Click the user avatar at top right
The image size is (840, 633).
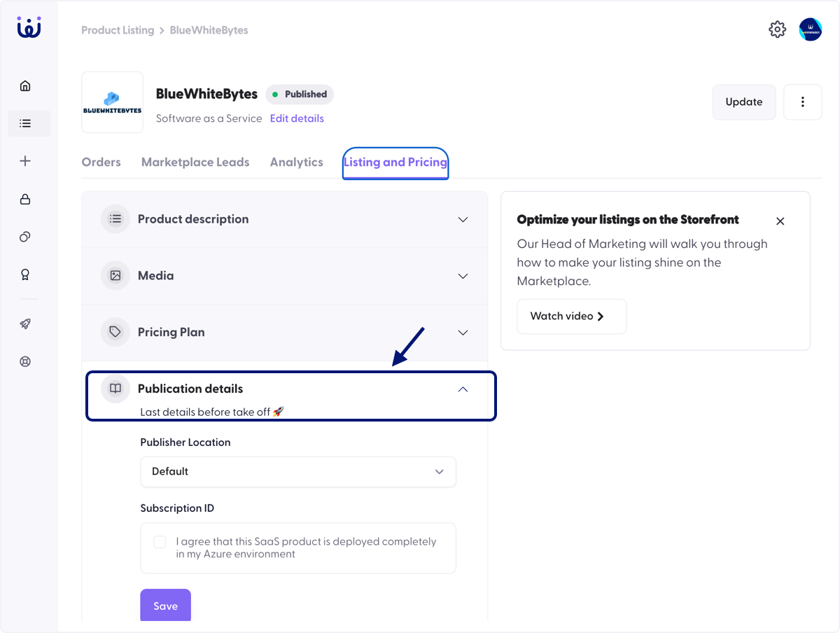click(x=811, y=29)
